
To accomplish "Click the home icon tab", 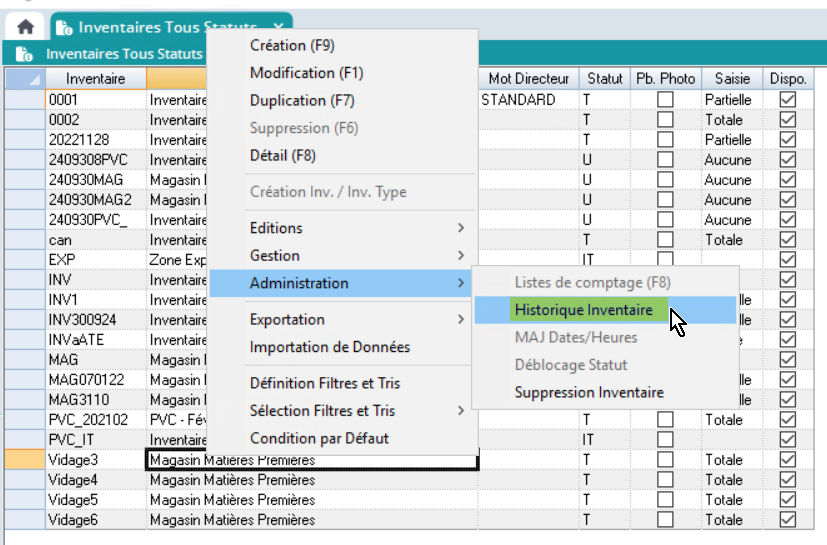I will pyautogui.click(x=25, y=27).
